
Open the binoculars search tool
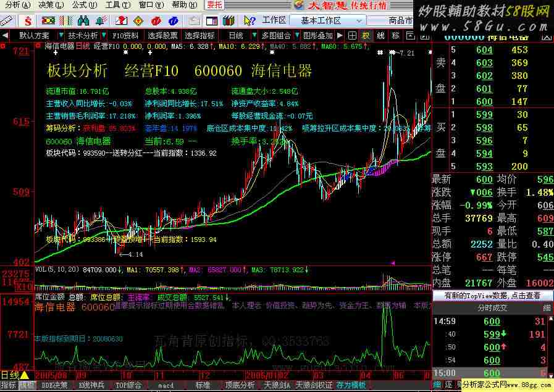tap(83, 21)
